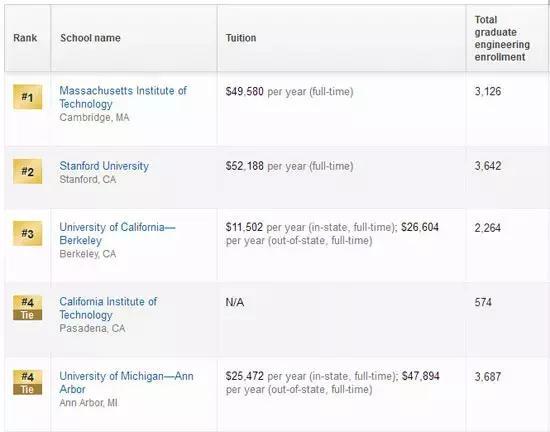
Task: Open University of California—Berkeley link
Action: coord(117,234)
